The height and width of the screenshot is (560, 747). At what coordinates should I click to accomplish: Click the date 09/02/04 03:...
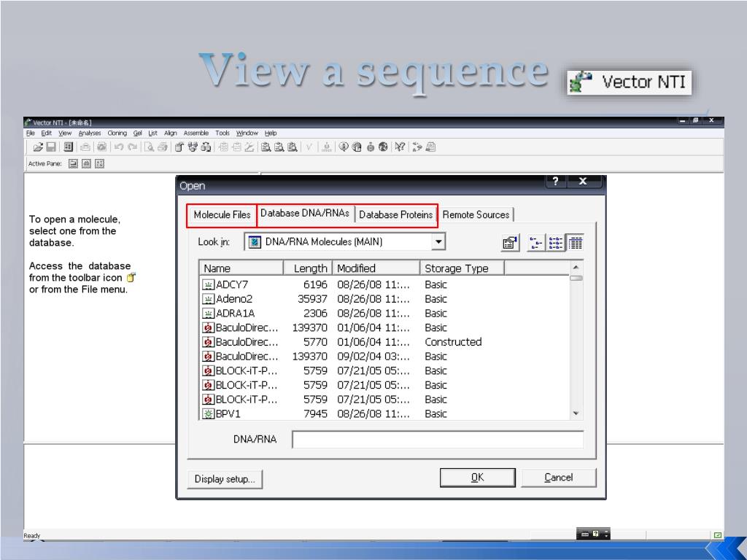(x=373, y=357)
